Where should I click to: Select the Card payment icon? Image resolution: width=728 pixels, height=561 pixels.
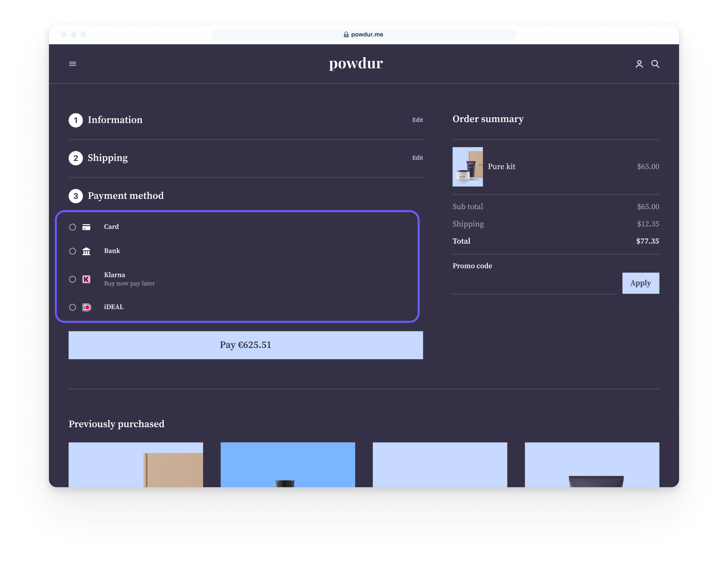87,226
